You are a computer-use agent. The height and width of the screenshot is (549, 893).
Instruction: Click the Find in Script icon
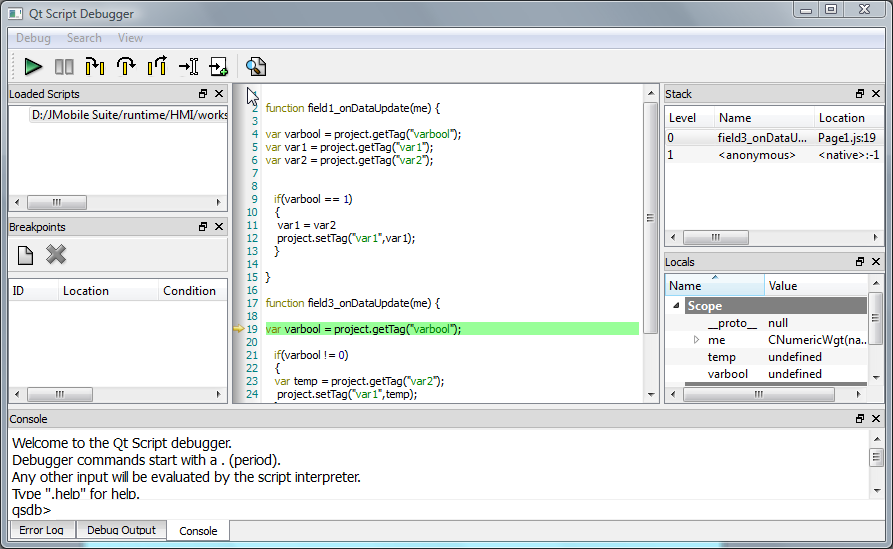pos(256,67)
